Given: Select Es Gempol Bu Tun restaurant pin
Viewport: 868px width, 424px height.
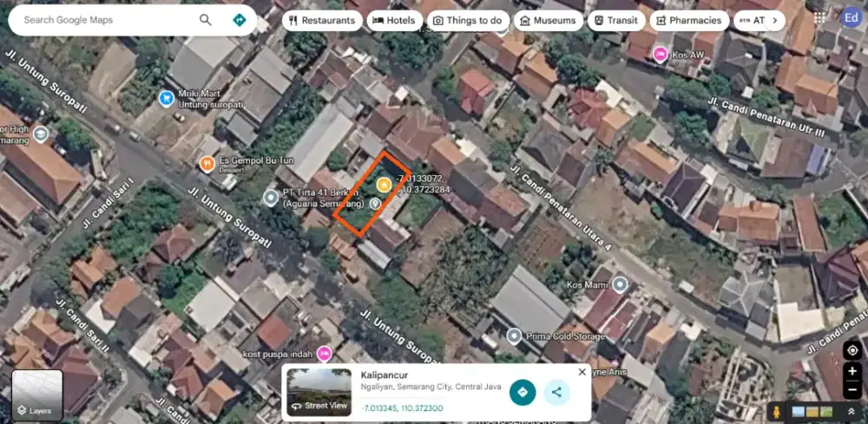Looking at the screenshot, I should tap(207, 164).
